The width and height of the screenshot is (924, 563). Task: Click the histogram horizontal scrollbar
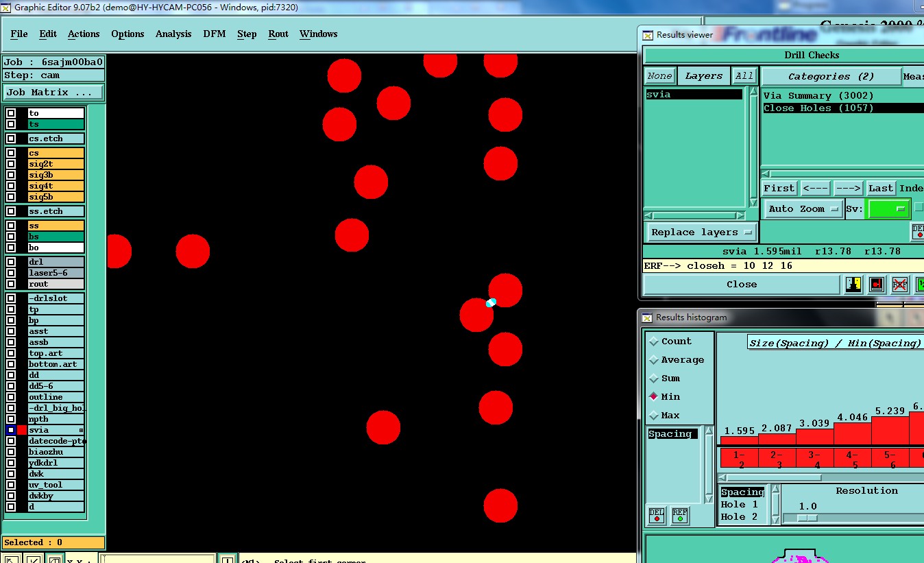coord(820,477)
